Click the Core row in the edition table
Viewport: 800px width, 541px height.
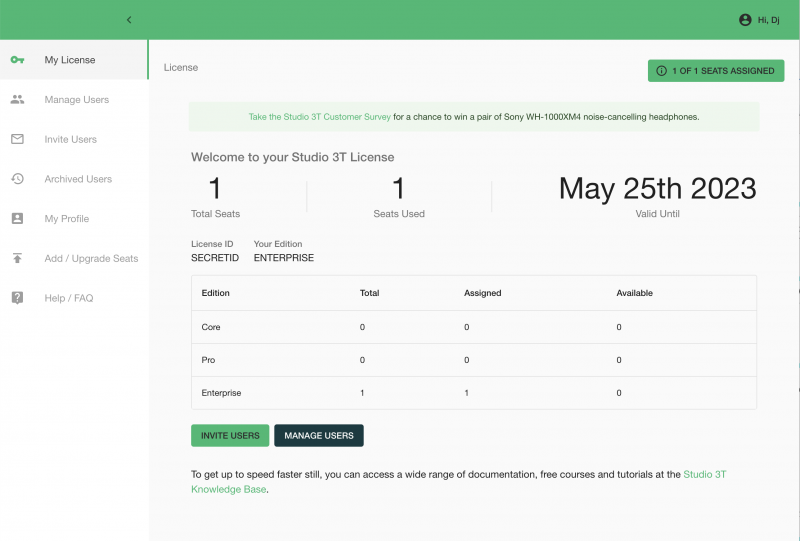coord(474,327)
